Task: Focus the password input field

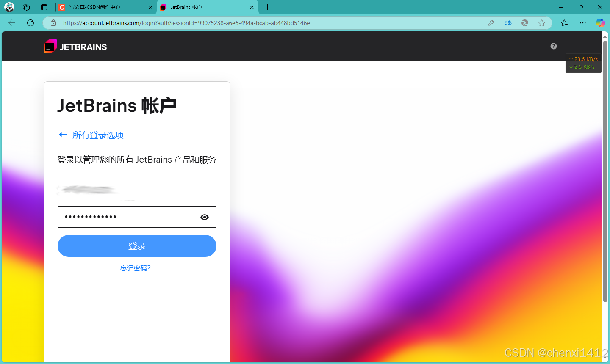Action: pyautogui.click(x=137, y=217)
